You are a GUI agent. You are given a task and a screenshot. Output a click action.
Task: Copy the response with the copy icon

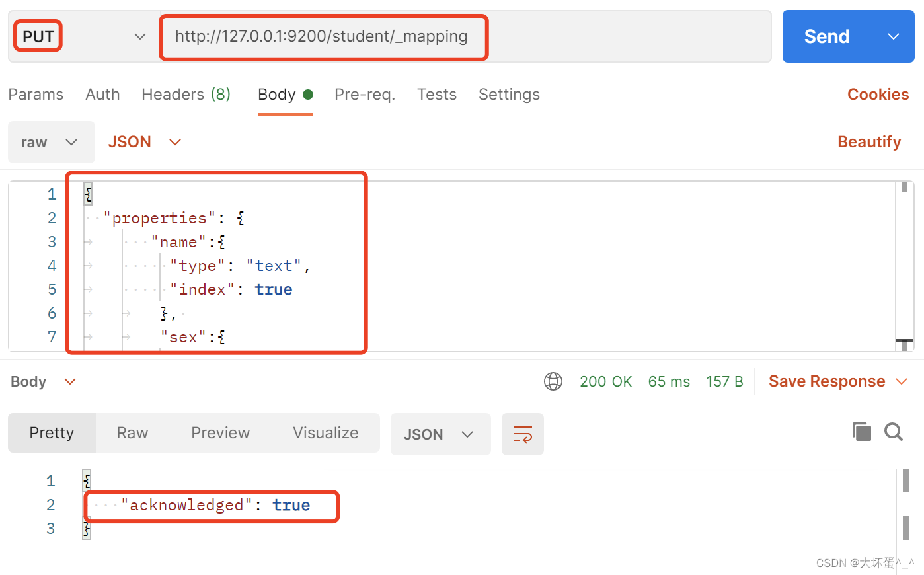pyautogui.click(x=861, y=432)
